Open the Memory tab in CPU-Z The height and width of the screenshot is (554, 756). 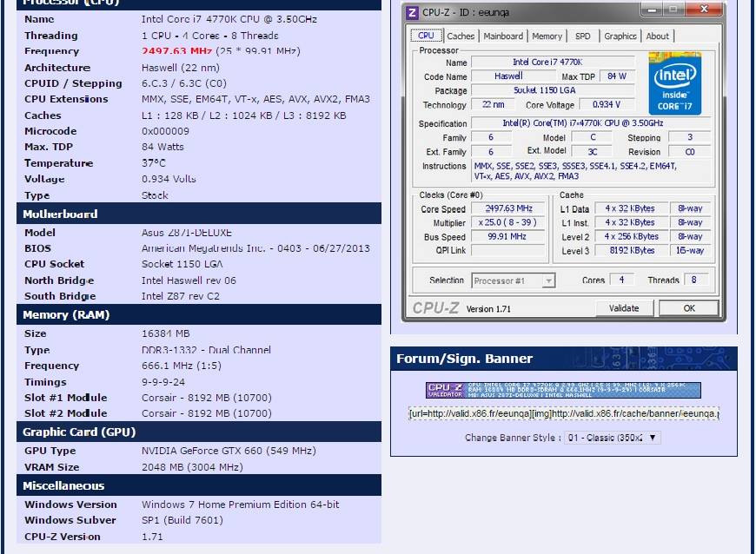coord(547,36)
